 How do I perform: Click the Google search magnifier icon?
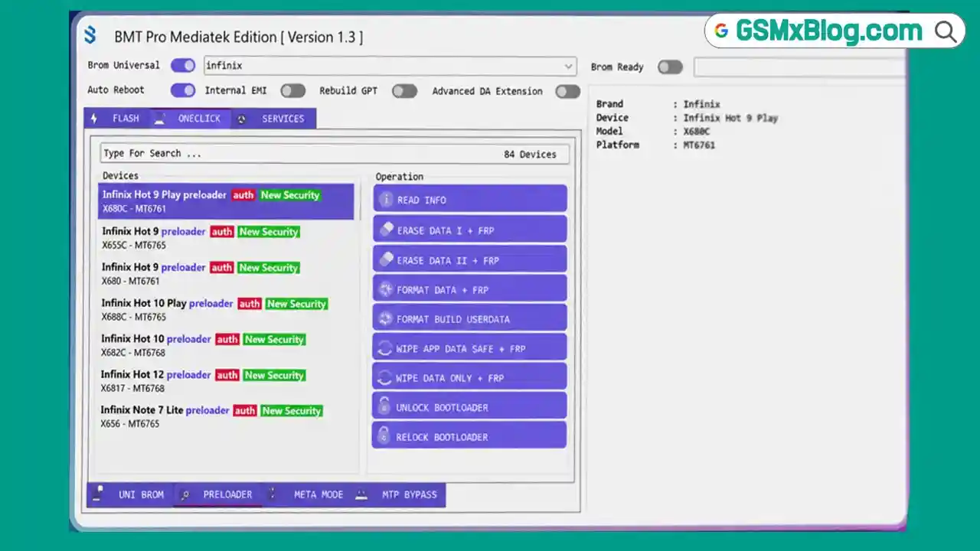pos(946,31)
